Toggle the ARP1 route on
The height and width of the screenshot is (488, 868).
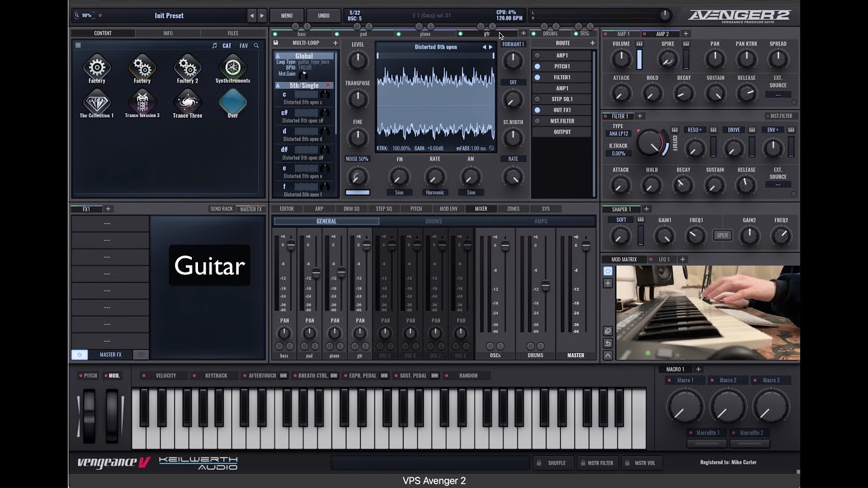(537, 56)
